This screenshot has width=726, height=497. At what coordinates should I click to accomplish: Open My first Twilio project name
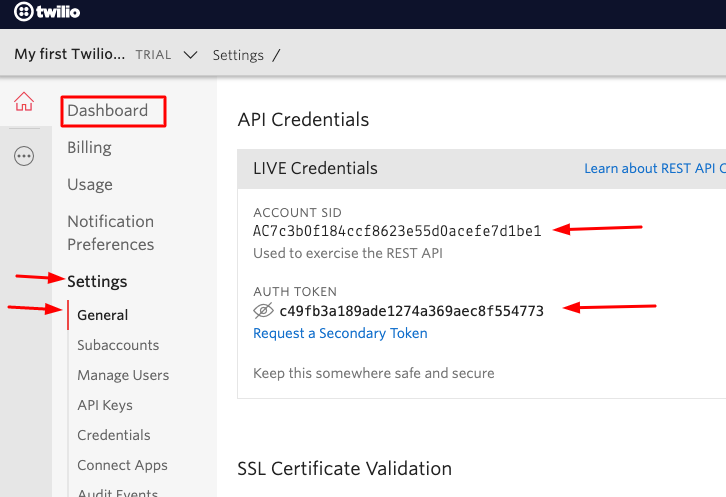click(x=69, y=54)
